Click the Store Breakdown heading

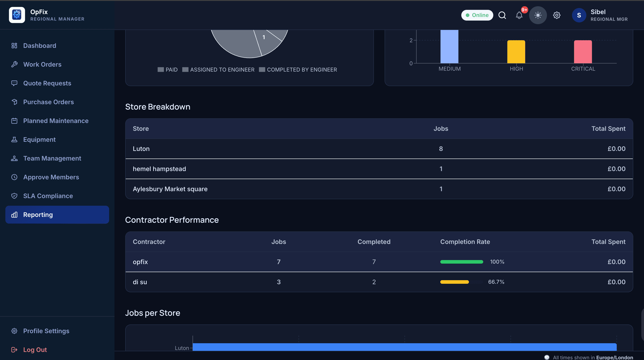(x=157, y=107)
